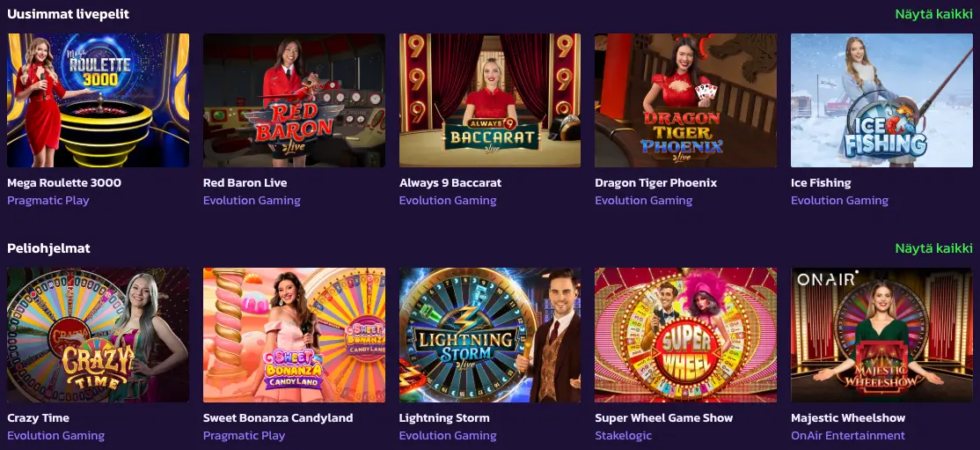This screenshot has width=980, height=450.
Task: Click the Stakelogic provider link
Action: tap(623, 436)
